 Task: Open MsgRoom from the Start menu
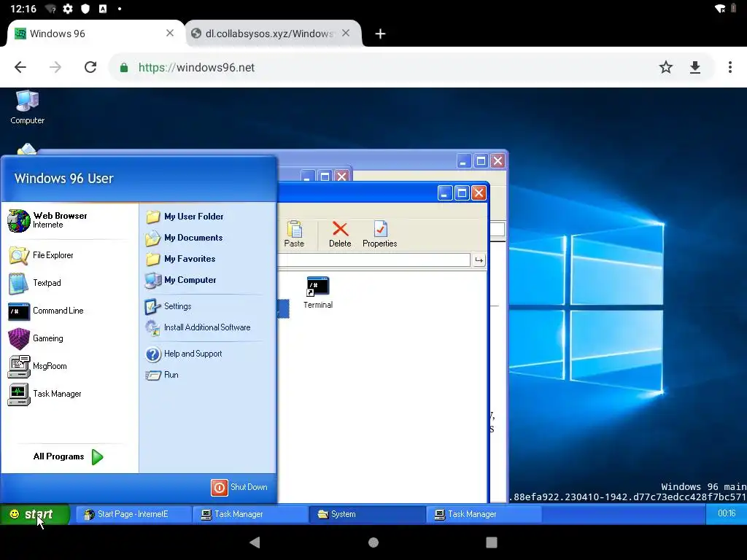click(x=38, y=366)
